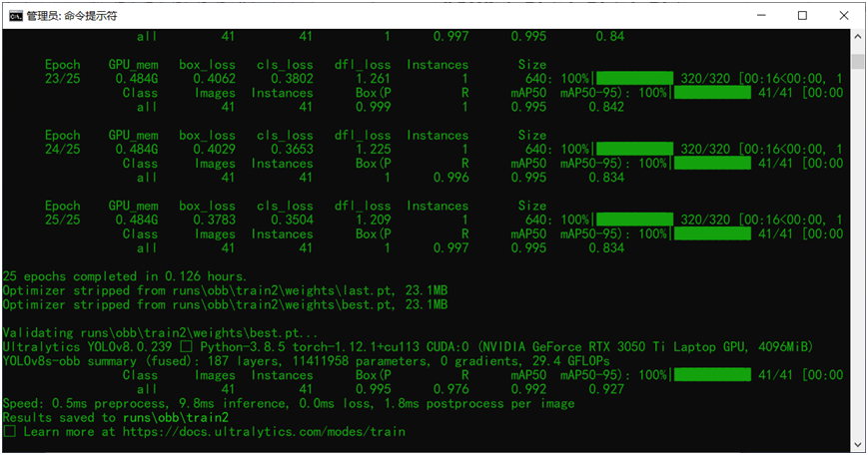Click the 'Optimizer stripped' line for last.pt
The image size is (868, 455).
coord(226,290)
